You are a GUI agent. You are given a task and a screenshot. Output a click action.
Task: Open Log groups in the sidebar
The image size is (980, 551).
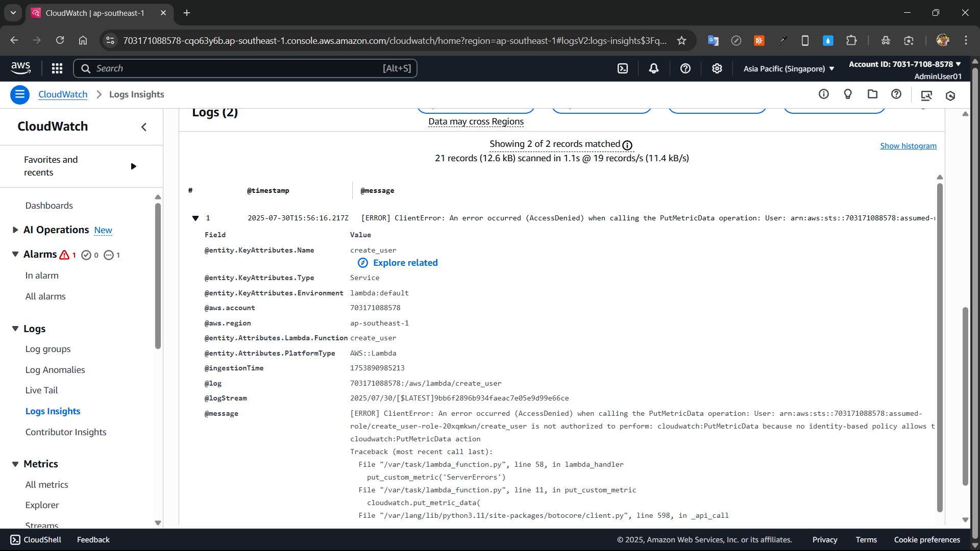pyautogui.click(x=48, y=349)
